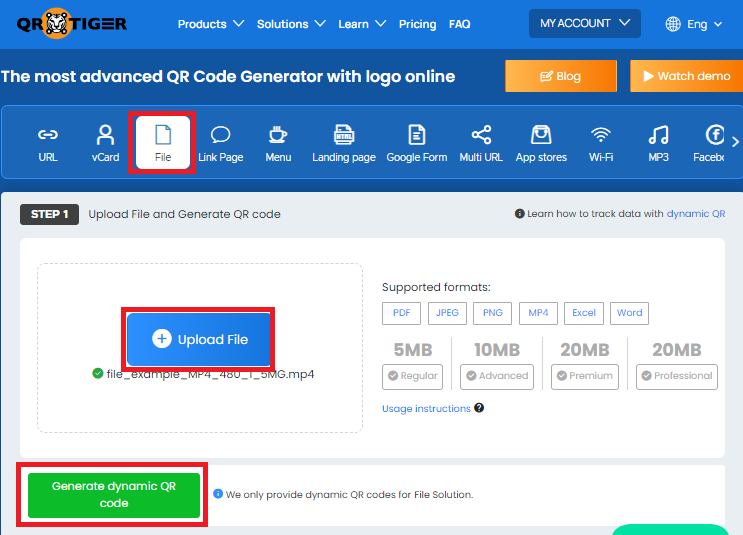Screen dimensions: 743x535
Task: Choose the MP3 music note icon
Action: pyautogui.click(x=658, y=135)
